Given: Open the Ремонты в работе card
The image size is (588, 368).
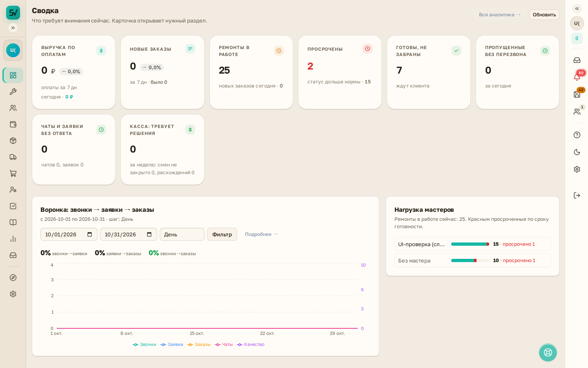Looking at the screenshot, I should (x=251, y=72).
